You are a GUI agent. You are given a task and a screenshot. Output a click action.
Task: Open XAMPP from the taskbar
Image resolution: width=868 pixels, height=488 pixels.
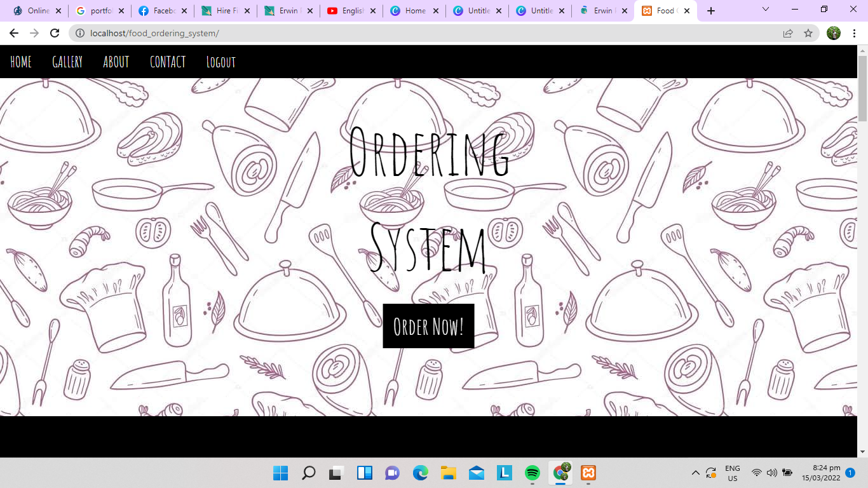(x=588, y=473)
